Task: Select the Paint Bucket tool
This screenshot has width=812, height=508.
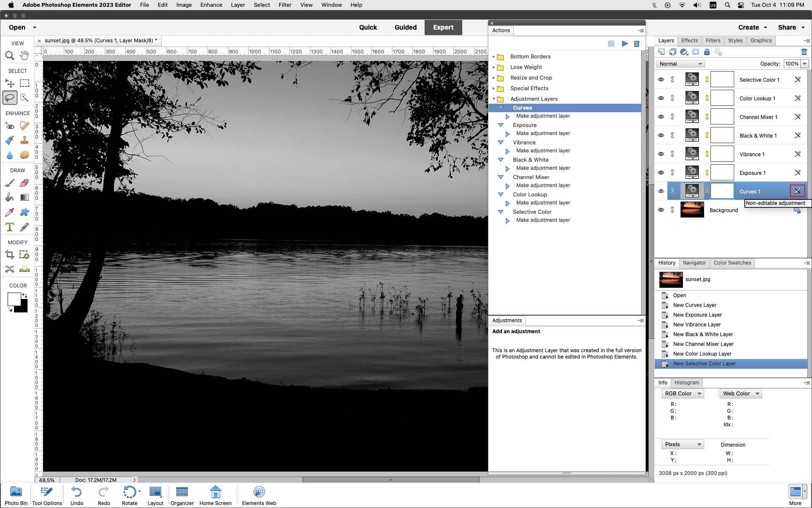Action: [x=10, y=198]
